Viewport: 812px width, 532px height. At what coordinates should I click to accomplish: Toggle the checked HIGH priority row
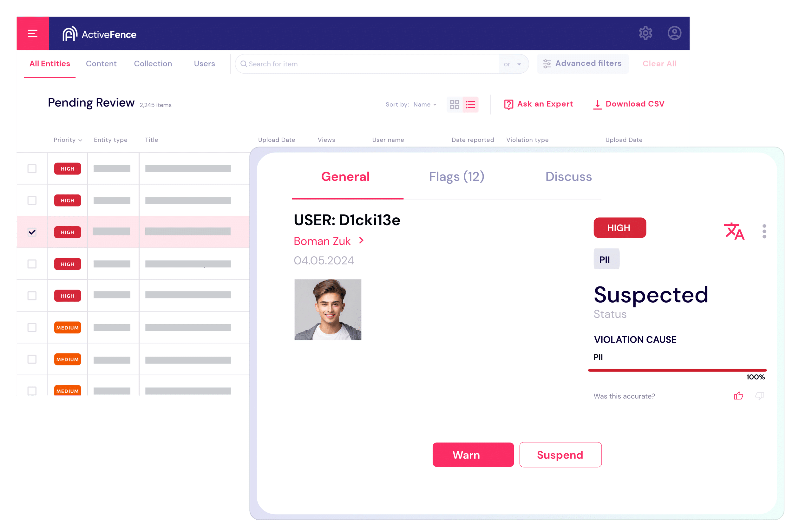click(33, 232)
